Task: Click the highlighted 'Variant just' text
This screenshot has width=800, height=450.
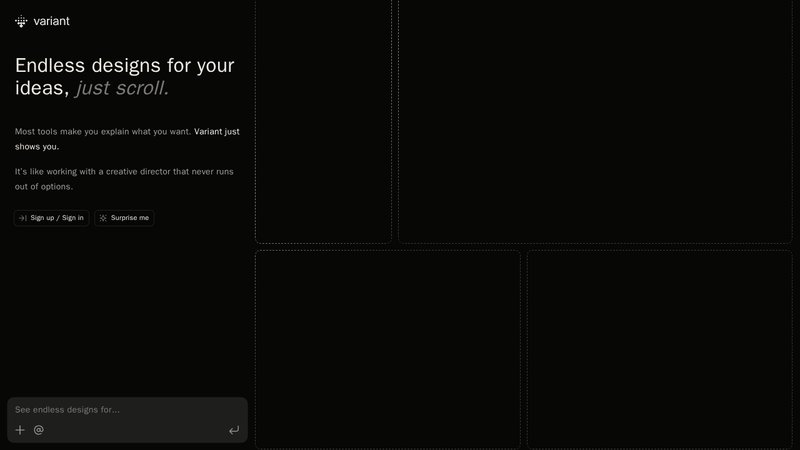Action: point(217,131)
